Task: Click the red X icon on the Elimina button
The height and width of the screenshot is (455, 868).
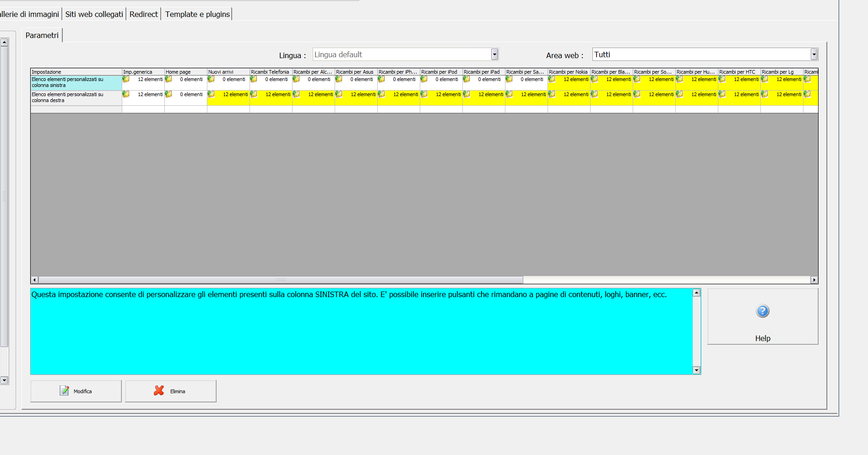Action: (x=159, y=390)
